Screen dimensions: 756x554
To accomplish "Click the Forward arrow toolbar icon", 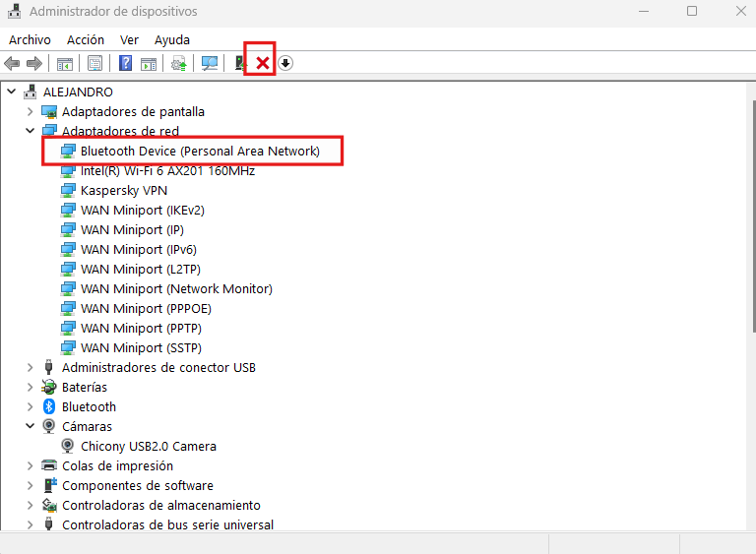I will tap(34, 63).
